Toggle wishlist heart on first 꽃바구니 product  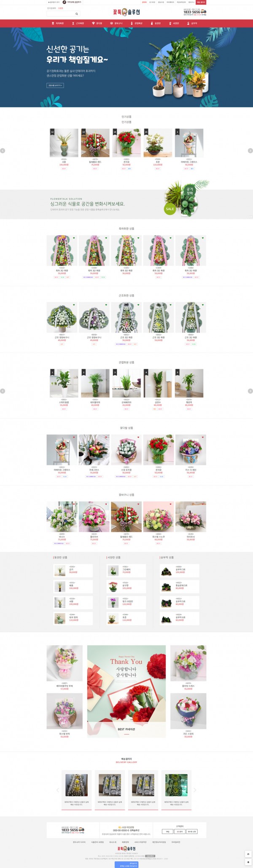(x=74, y=504)
